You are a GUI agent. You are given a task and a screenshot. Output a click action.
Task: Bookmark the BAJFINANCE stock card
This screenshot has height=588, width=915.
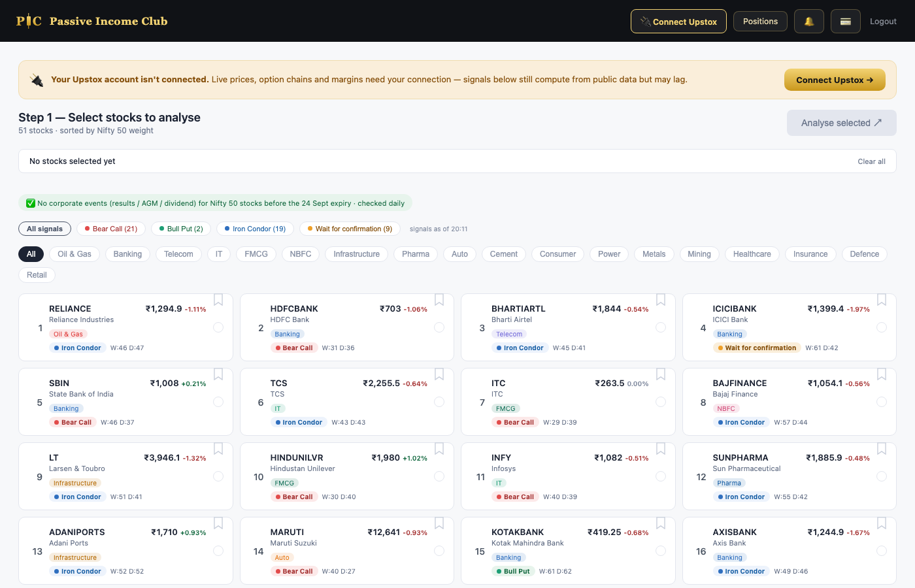click(882, 374)
